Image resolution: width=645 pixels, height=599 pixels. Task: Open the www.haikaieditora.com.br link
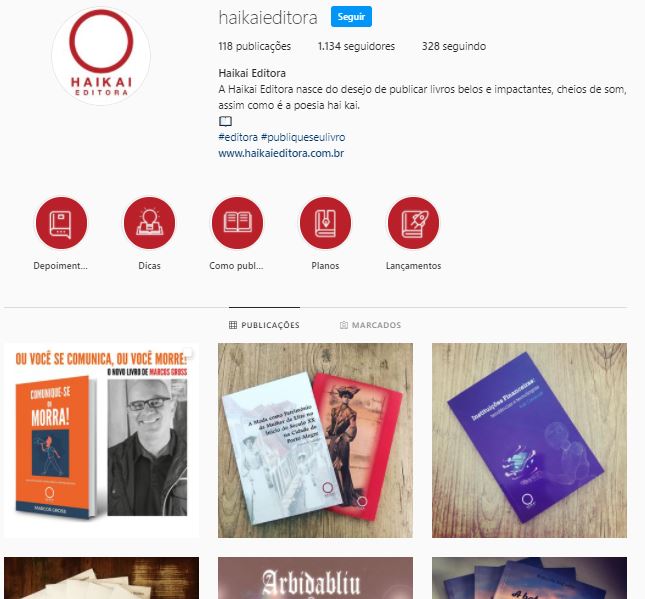coord(281,153)
